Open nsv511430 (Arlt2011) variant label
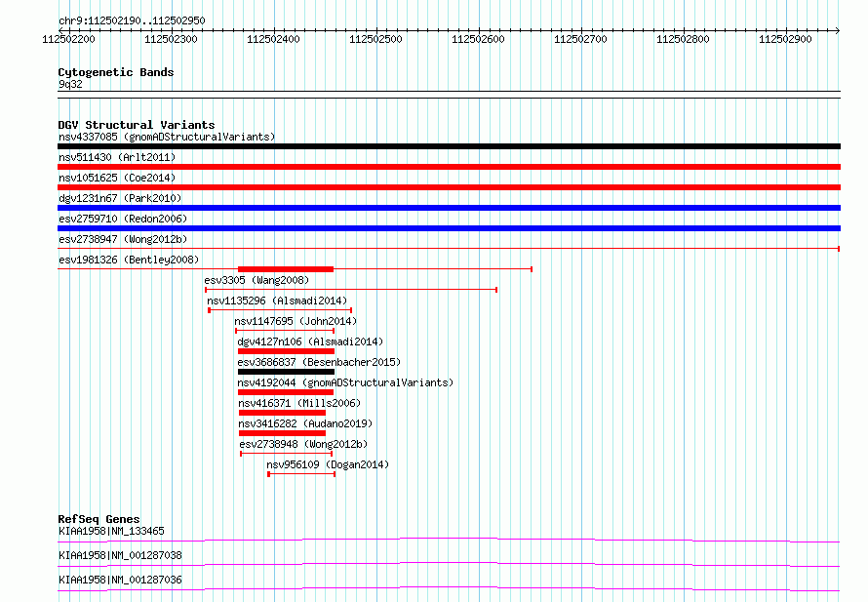Viewport: 868px width, 602px height. coord(117,157)
